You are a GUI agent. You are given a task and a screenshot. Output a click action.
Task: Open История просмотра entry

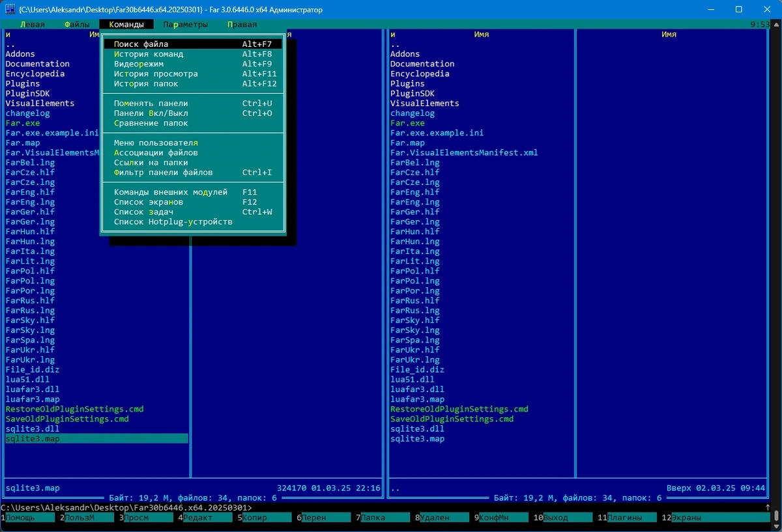pyautogui.click(x=193, y=74)
